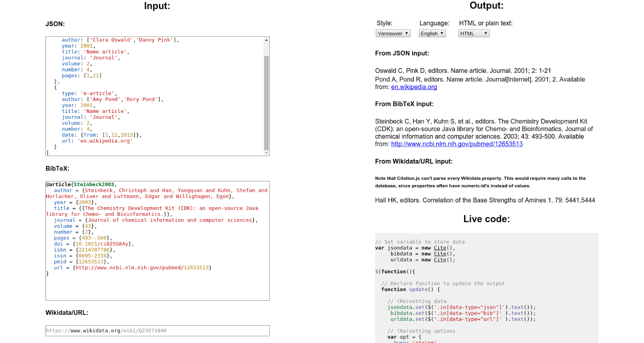Screen dimensions: 644x343
Task: Click the 'type: e-article' line in JSON
Action: point(89,94)
